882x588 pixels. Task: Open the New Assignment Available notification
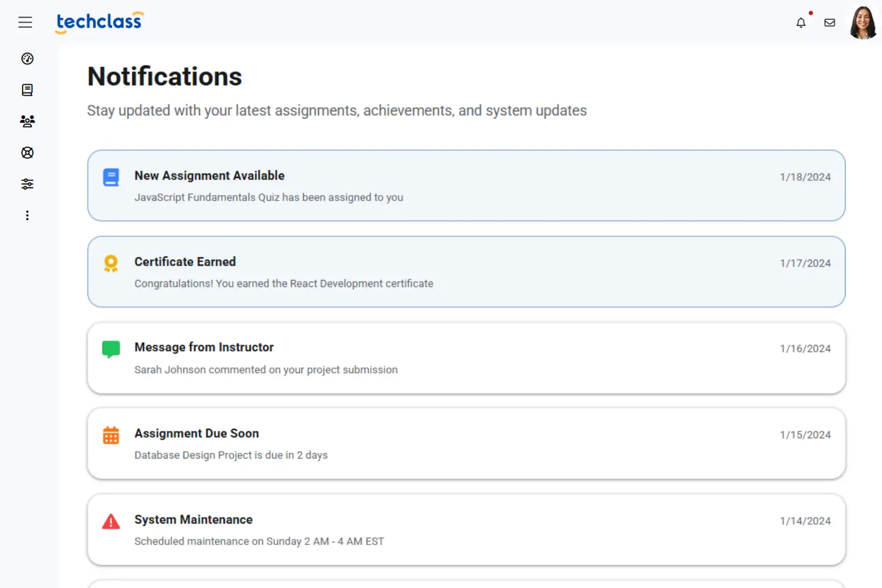(466, 186)
